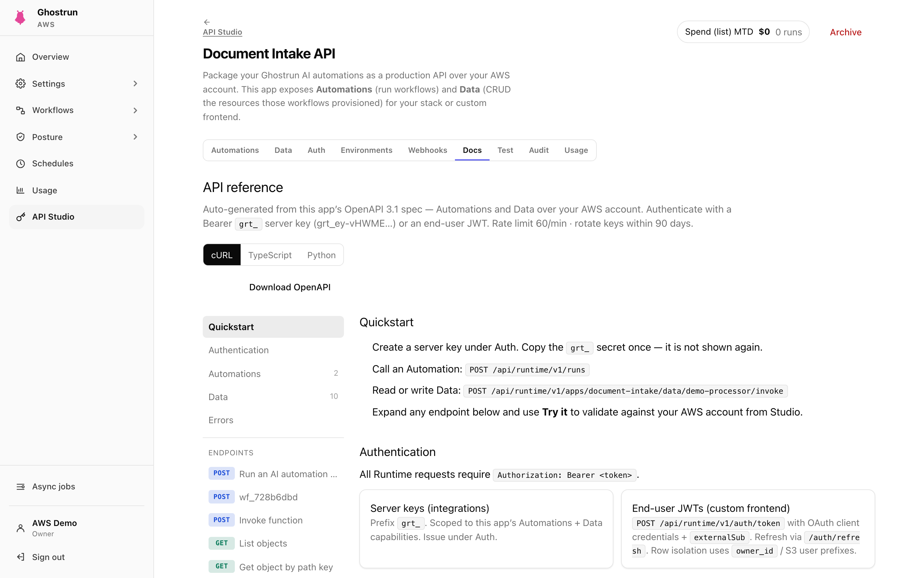Expand the Settings chevron
Image resolution: width=924 pixels, height=578 pixels.
(x=135, y=84)
